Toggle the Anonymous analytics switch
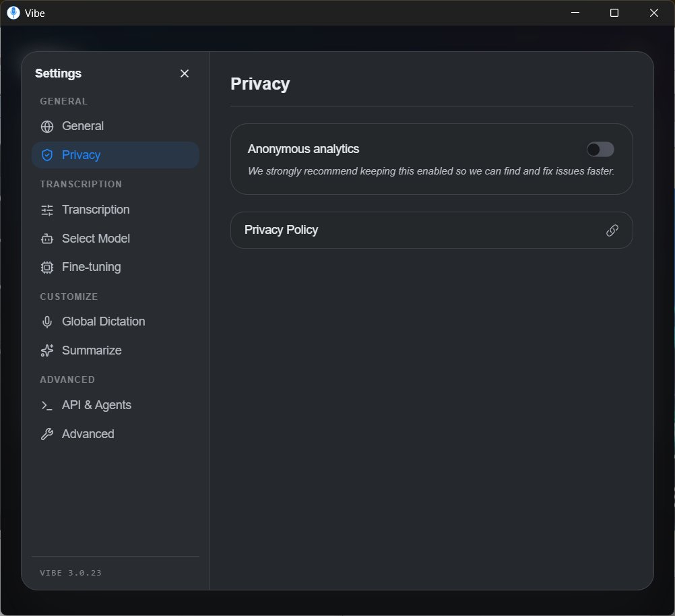675x616 pixels. (x=600, y=150)
